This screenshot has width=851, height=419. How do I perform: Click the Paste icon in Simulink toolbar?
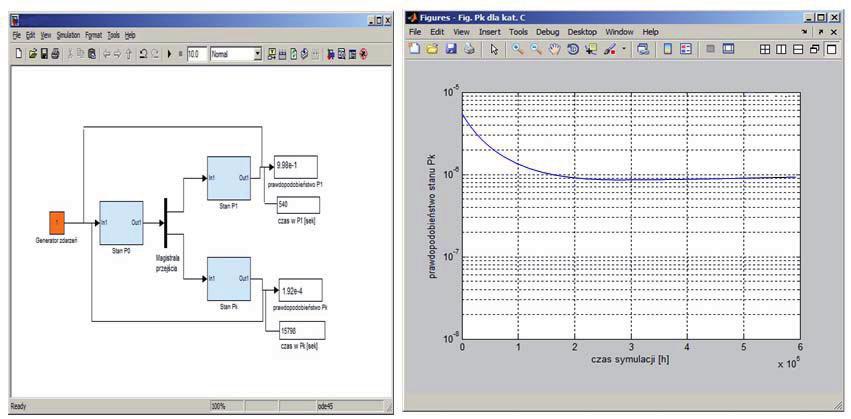(x=92, y=54)
